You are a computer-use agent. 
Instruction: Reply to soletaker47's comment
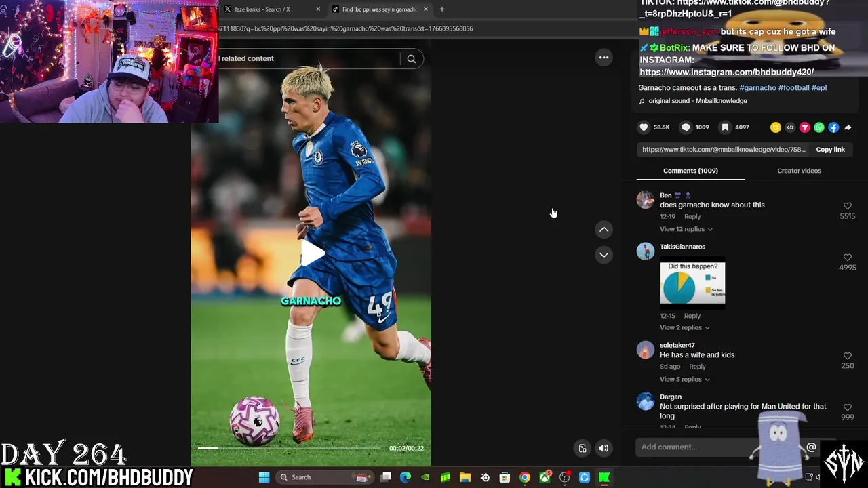click(697, 367)
